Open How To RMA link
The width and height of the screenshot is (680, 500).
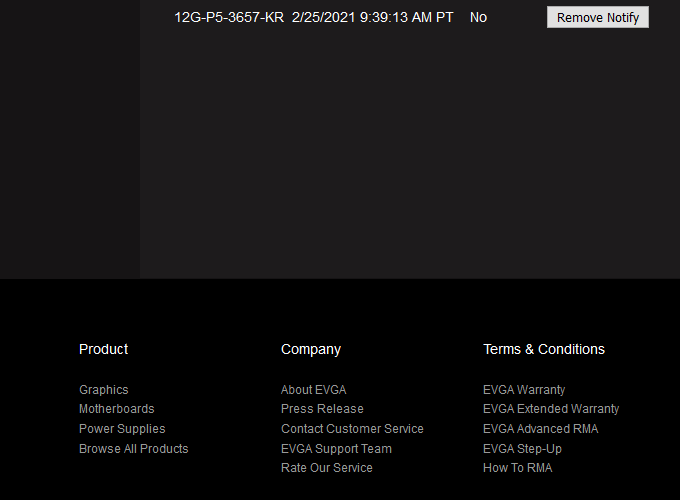click(517, 468)
